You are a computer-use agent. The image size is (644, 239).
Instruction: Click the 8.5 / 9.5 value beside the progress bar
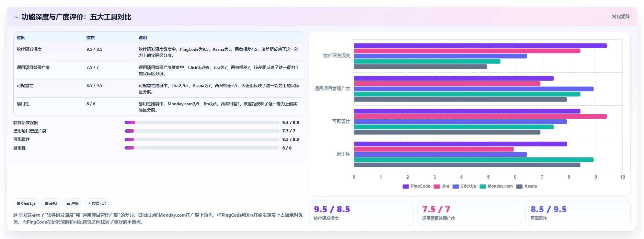[291, 140]
